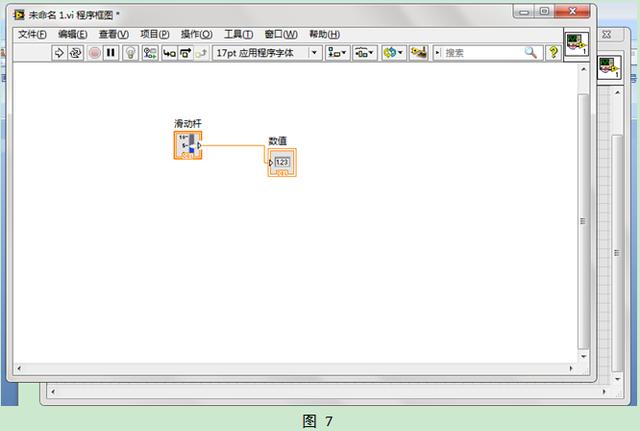Toggle highlight execution light bulb
The width and height of the screenshot is (640, 431).
click(x=131, y=53)
